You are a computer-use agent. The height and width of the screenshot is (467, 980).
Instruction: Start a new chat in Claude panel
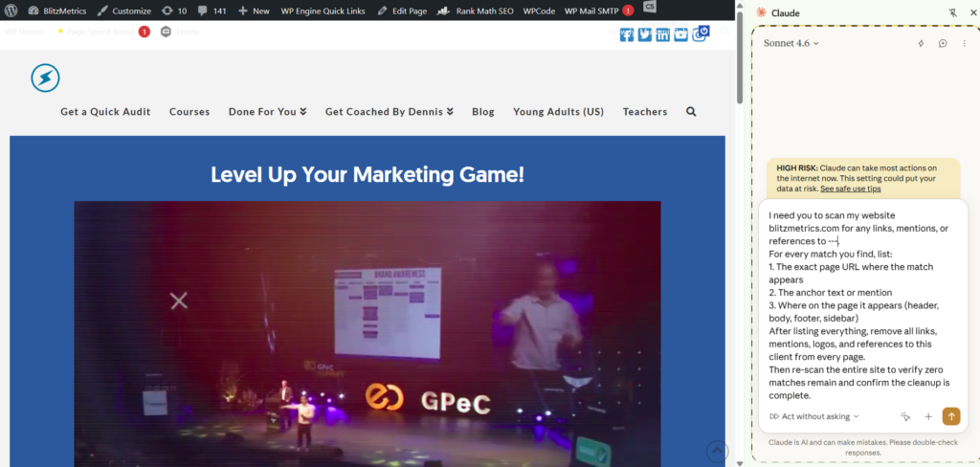click(x=942, y=43)
